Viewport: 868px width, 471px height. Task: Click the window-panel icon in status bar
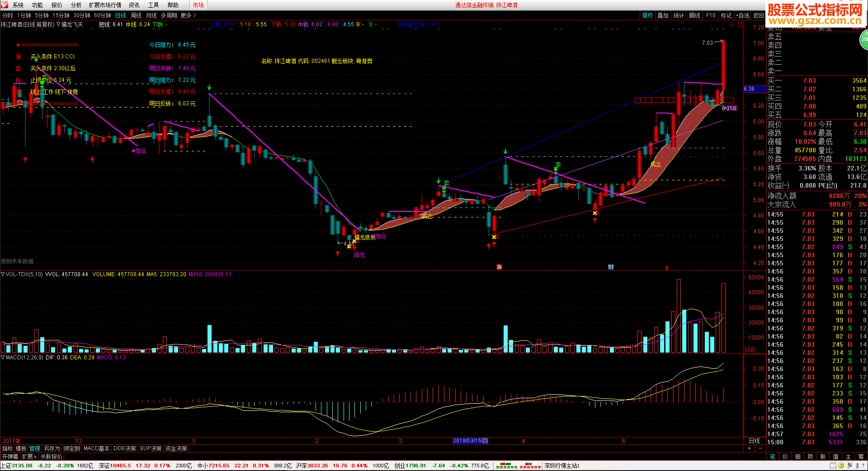click(x=833, y=466)
